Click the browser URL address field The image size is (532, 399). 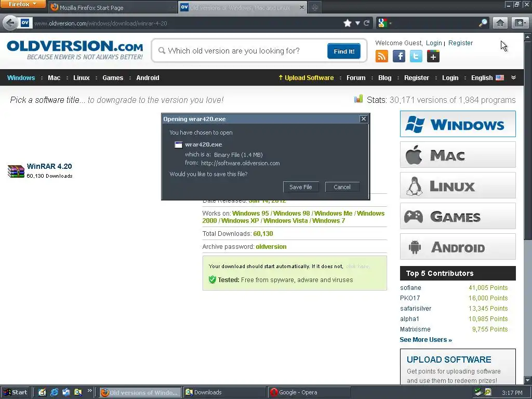tap(187, 23)
